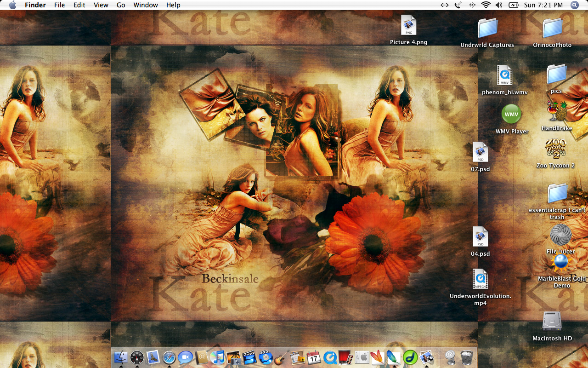This screenshot has height=368, width=588.
Task: Open Preview in the Dock
Action: click(x=426, y=357)
